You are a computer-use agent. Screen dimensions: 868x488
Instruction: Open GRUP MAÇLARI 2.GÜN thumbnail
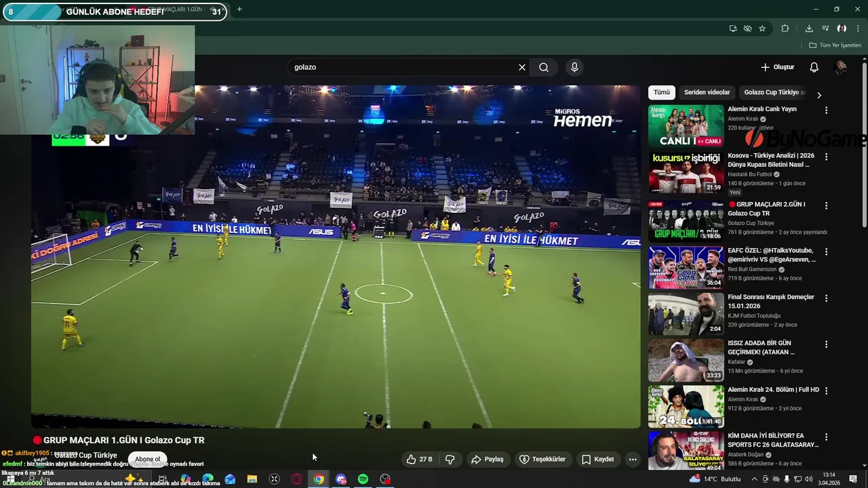click(686, 220)
